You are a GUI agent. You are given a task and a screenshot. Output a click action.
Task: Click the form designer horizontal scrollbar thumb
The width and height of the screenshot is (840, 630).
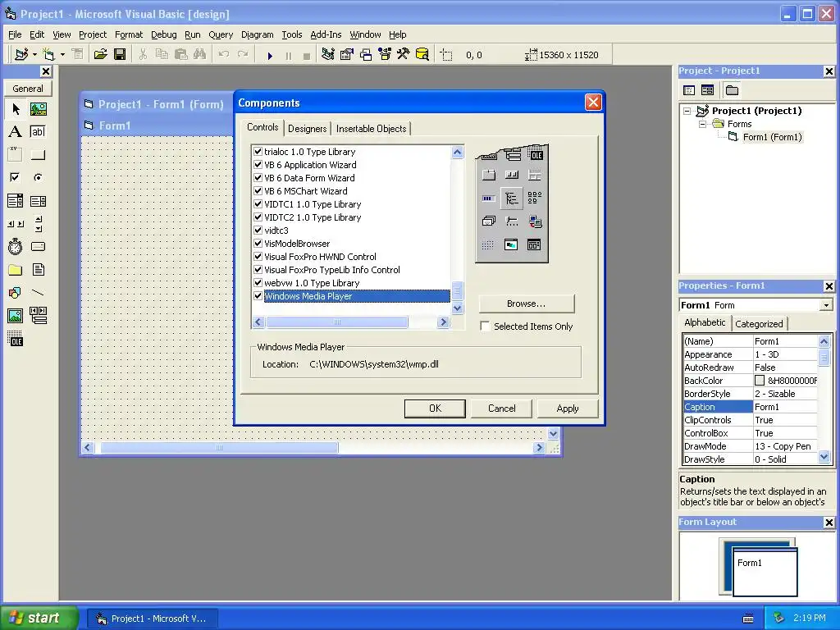point(219,447)
